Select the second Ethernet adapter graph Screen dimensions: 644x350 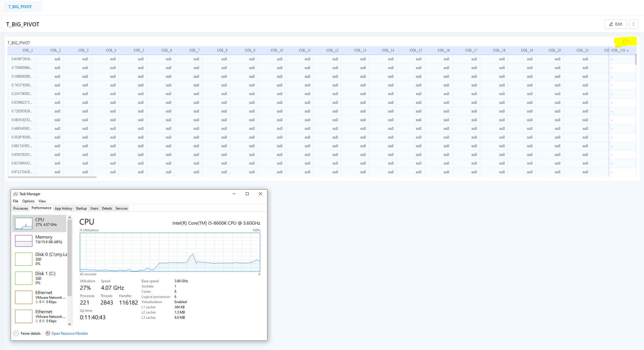tap(23, 316)
